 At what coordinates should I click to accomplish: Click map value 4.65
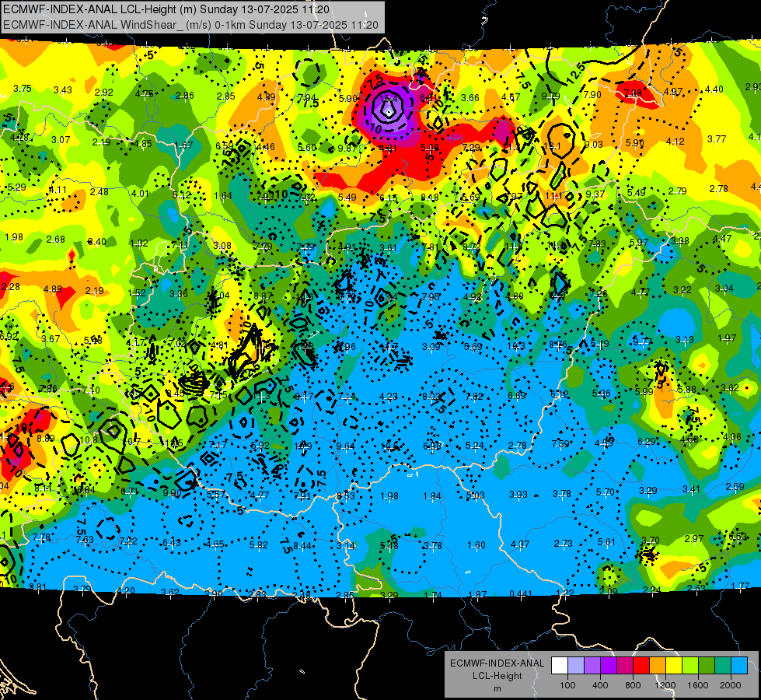point(215,544)
